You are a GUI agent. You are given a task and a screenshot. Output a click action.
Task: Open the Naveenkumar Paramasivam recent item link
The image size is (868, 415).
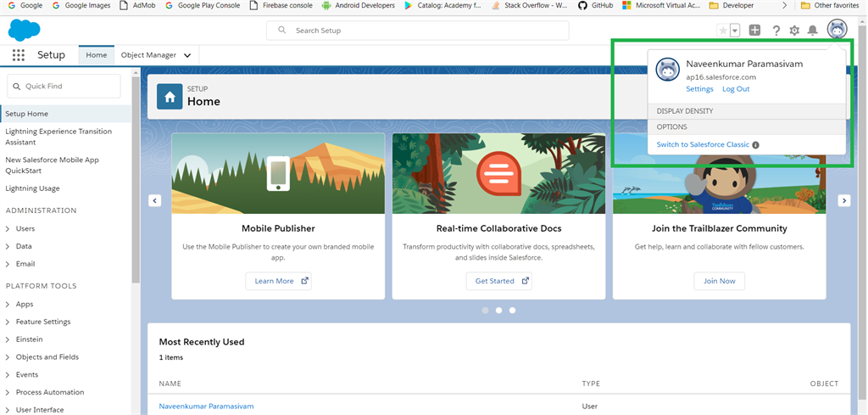207,407
